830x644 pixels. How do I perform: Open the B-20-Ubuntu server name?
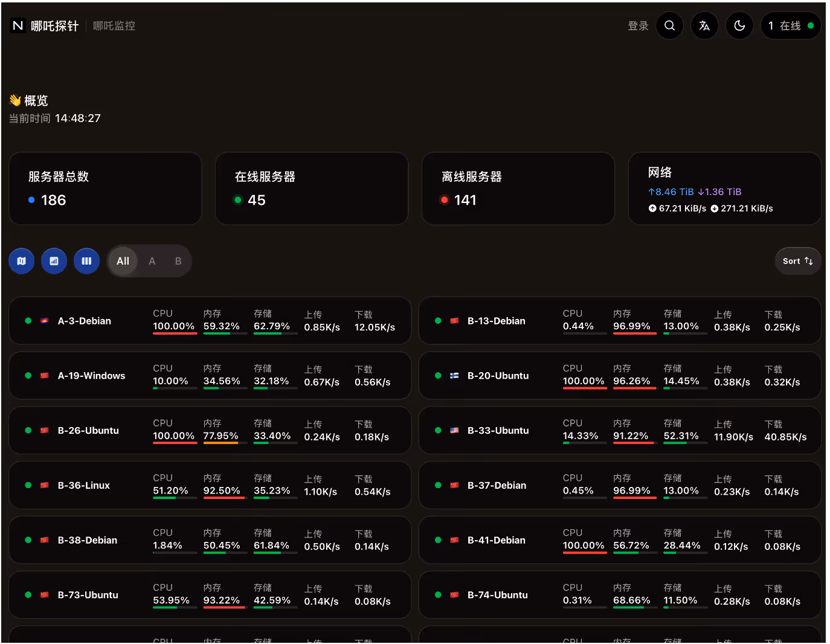tap(498, 376)
